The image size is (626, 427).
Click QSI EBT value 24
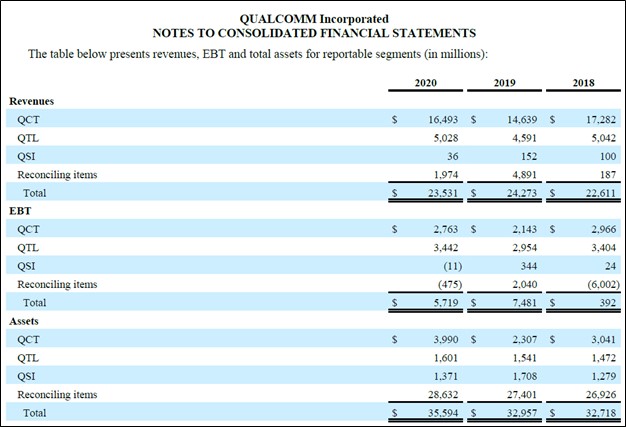click(x=610, y=266)
